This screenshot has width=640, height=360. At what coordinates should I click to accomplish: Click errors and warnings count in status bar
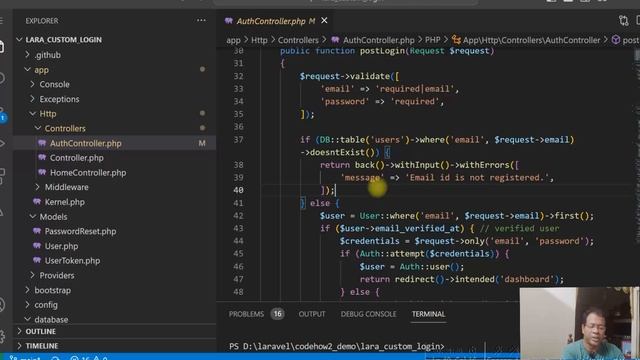[89, 358]
